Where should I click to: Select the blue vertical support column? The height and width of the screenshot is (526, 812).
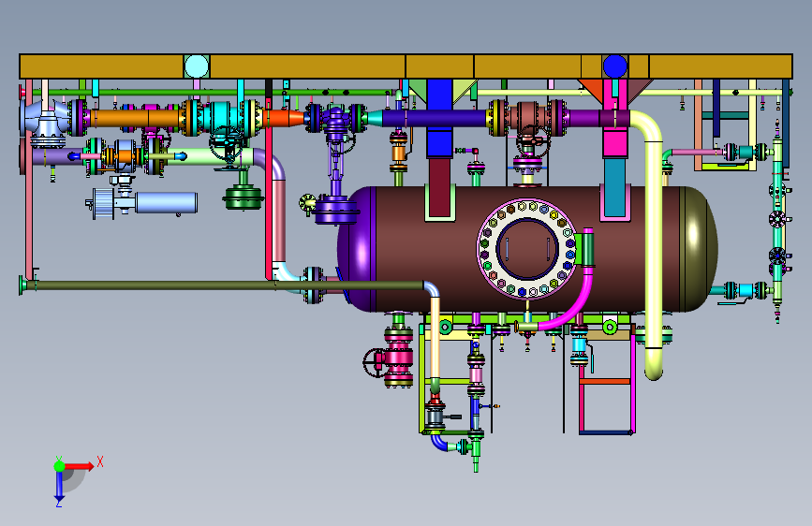point(439,119)
